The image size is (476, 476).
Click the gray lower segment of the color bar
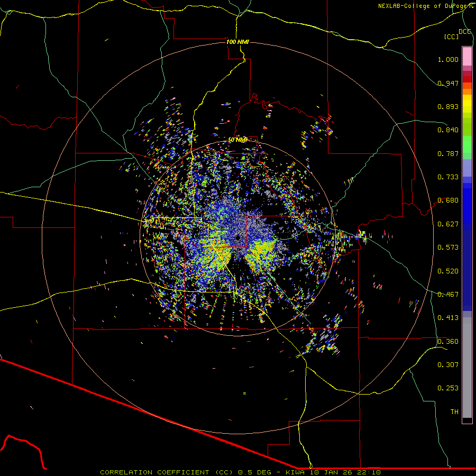pos(467,368)
